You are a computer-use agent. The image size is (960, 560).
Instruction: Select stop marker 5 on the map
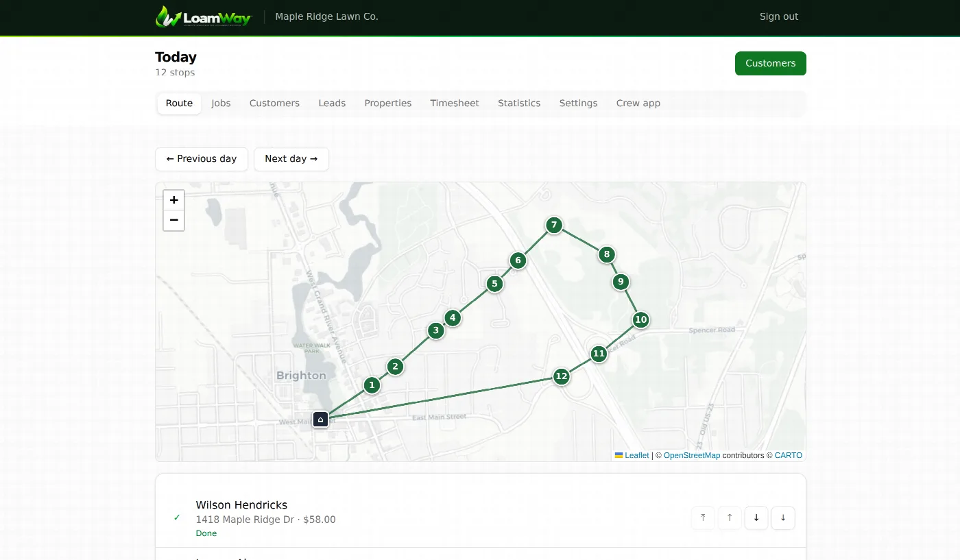494,284
